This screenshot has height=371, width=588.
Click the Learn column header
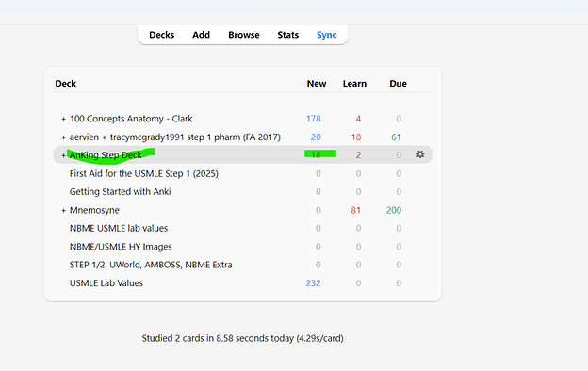[354, 84]
